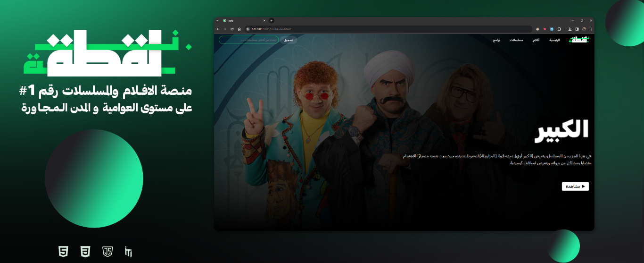This screenshot has height=263, width=644.
Task: Open the أفلام nav link
Action: click(536, 40)
